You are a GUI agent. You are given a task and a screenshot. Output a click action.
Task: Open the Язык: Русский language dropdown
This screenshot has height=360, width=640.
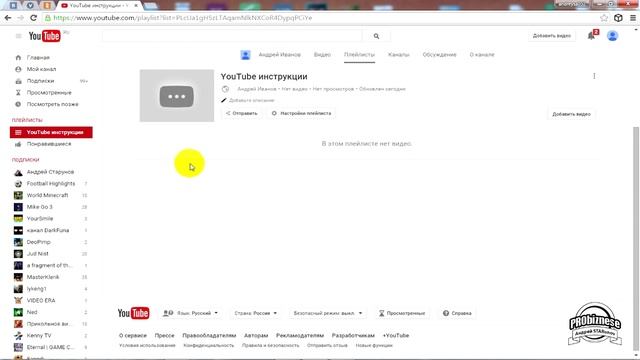click(191, 313)
